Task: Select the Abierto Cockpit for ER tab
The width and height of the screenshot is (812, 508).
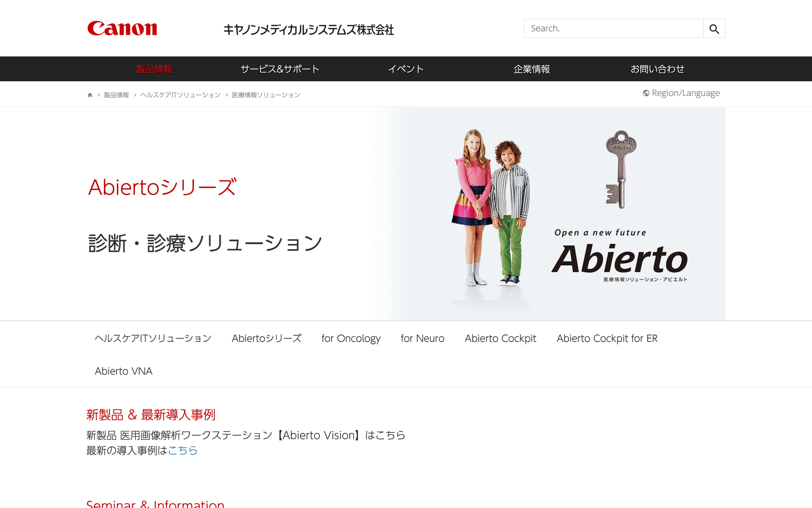Action: [x=607, y=338]
